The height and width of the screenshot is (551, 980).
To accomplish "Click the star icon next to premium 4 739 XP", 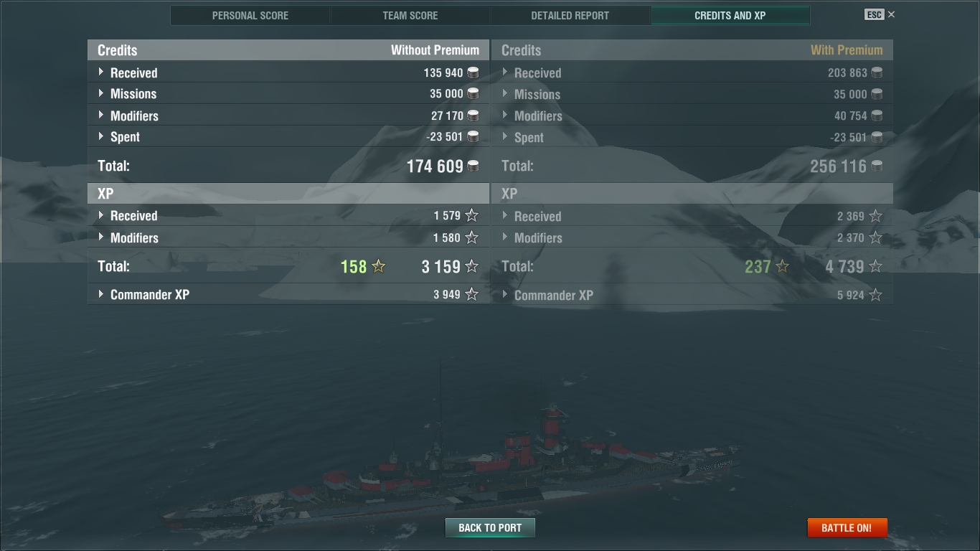I will coord(875,266).
